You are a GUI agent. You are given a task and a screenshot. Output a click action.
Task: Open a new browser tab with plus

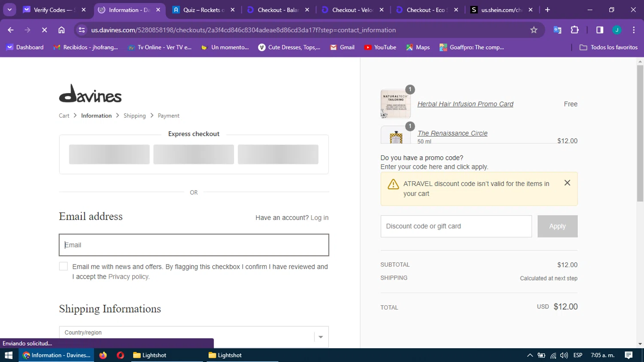tap(547, 10)
